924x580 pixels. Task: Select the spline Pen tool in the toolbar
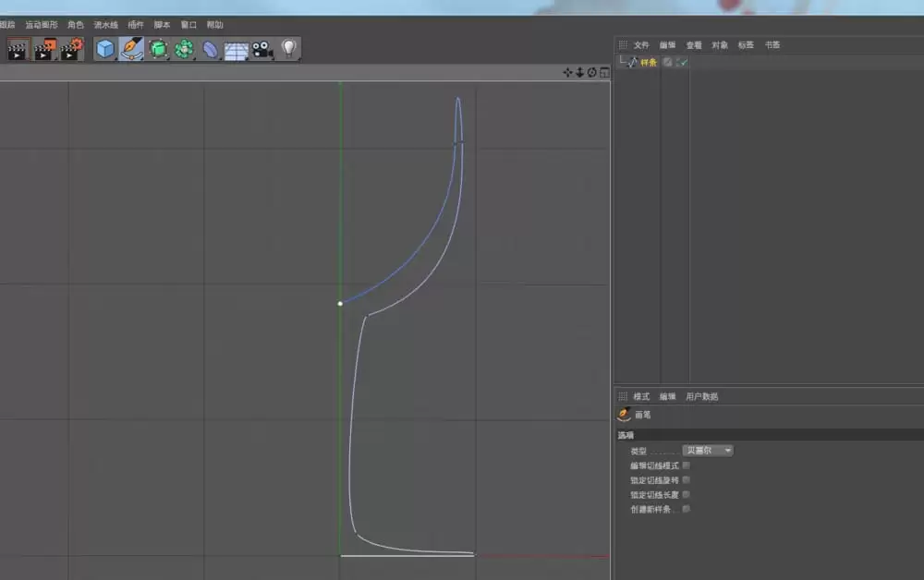[x=132, y=50]
